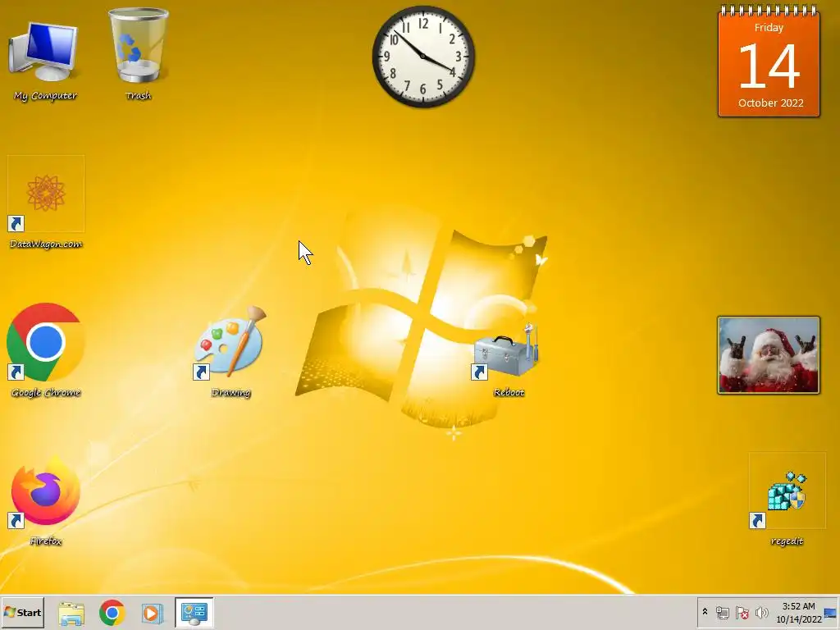Click the network tray icon
840x630 pixels.
tap(723, 612)
